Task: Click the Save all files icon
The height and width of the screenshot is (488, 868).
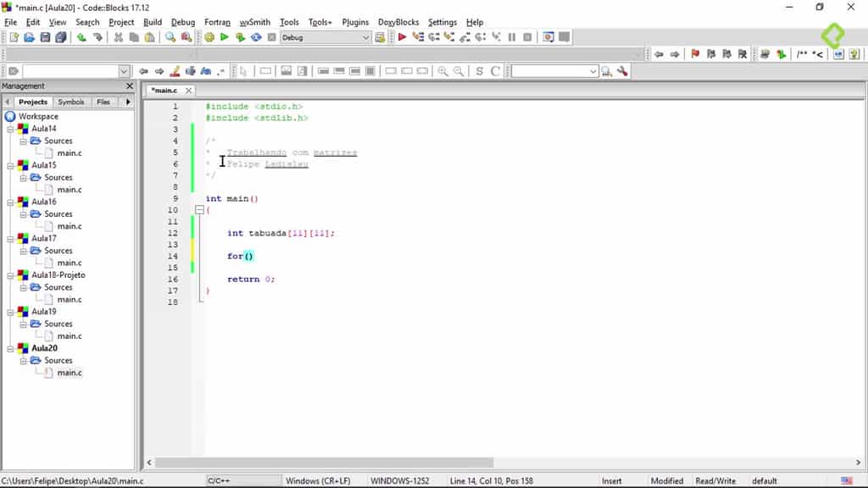Action: 61,37
